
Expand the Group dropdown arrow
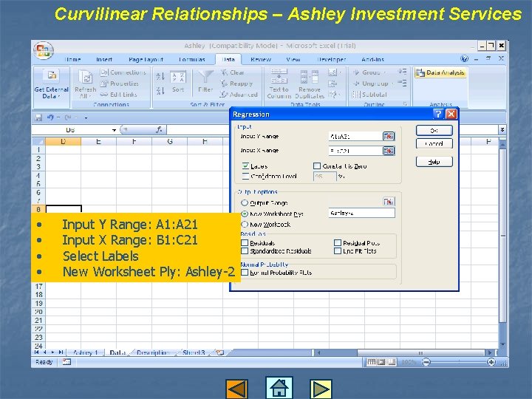385,72
